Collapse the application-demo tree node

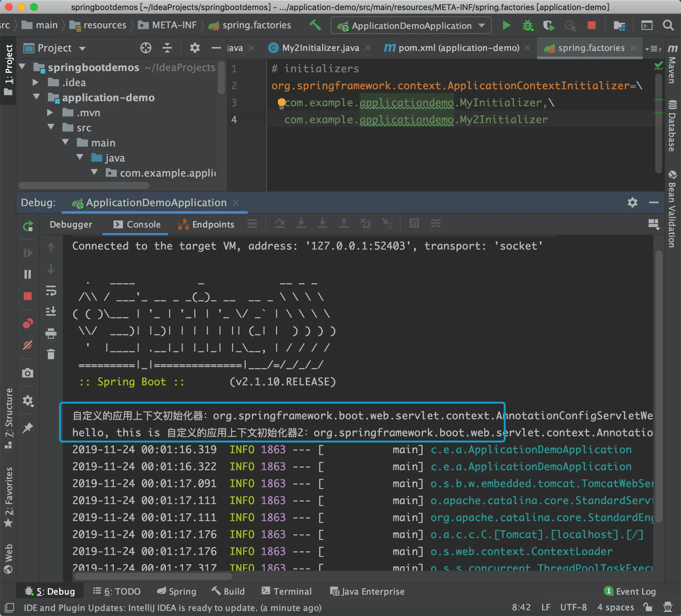[x=36, y=97]
